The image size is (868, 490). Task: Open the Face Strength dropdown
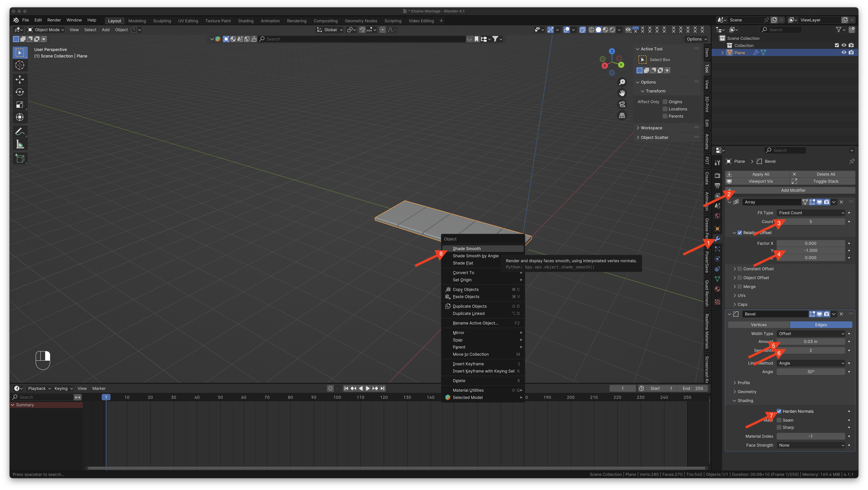[x=811, y=445]
